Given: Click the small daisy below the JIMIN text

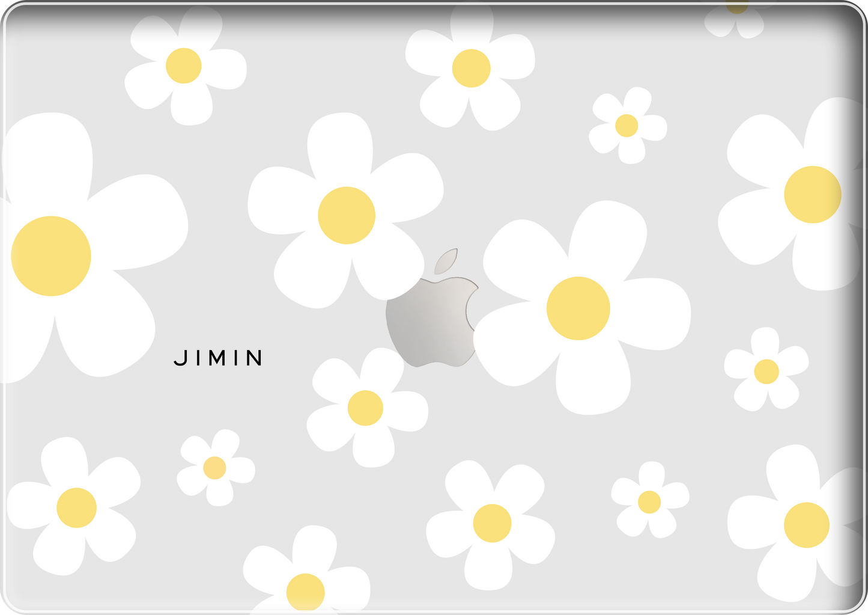Looking at the screenshot, I should pos(214,468).
